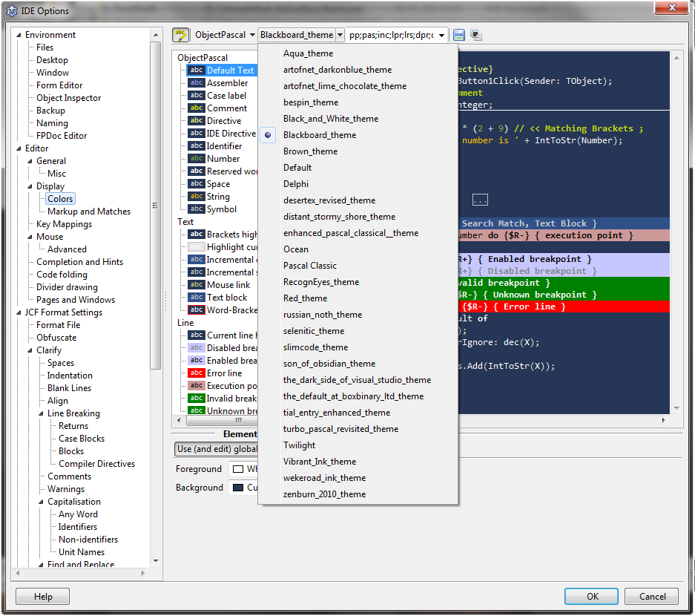Collapse the Mouse tree node
This screenshot has width=695, height=616.
point(30,237)
